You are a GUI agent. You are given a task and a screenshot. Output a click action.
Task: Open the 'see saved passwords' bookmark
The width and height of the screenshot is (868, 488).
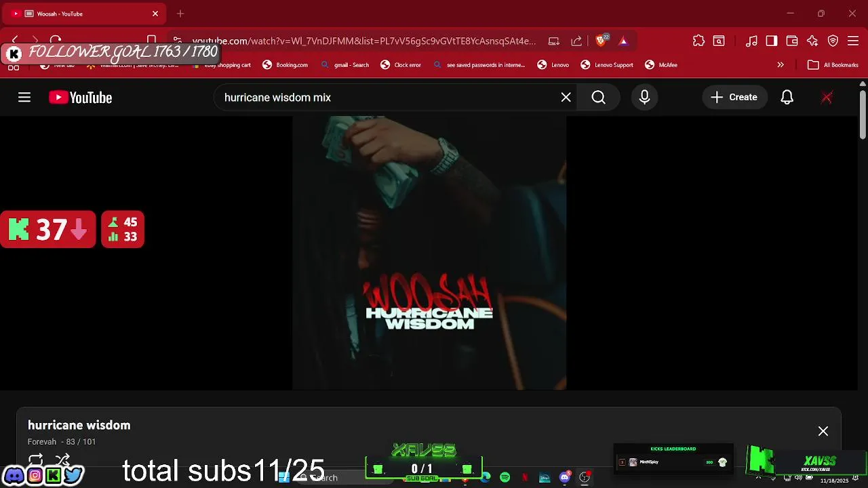point(479,65)
